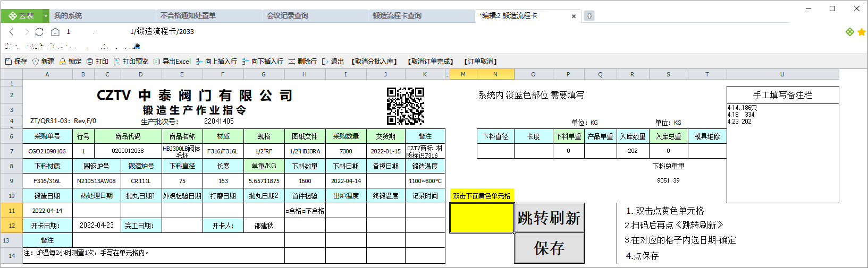The width and height of the screenshot is (868, 268).
Task: Delete row with 删除行
Action: click(302, 62)
